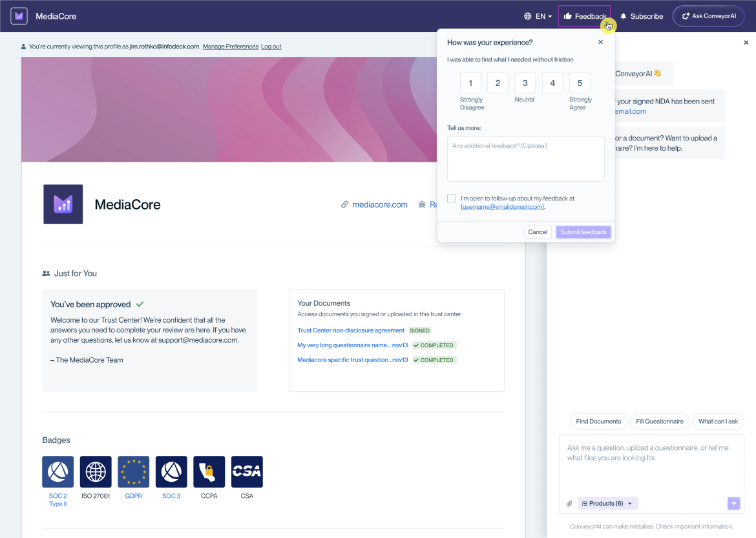The image size is (756, 538).
Task: Click the SOC 2 Type II text link
Action: coord(58,500)
